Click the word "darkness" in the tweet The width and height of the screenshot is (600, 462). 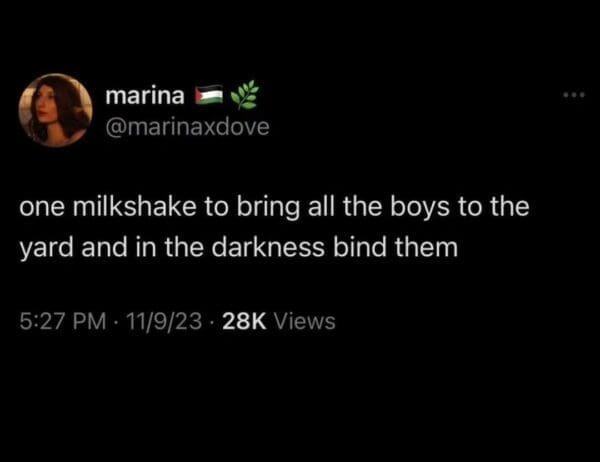(268, 247)
